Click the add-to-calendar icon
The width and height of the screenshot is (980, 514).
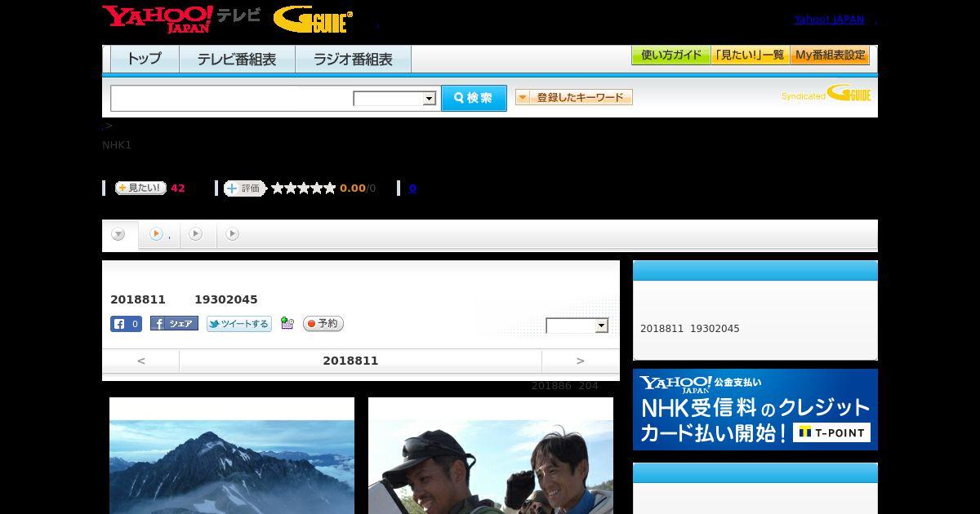coord(287,323)
